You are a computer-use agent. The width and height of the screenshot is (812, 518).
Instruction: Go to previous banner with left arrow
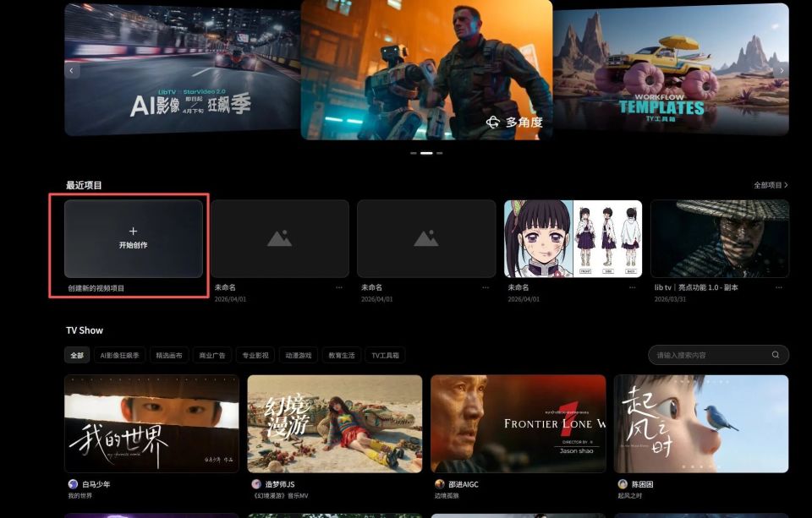(72, 70)
